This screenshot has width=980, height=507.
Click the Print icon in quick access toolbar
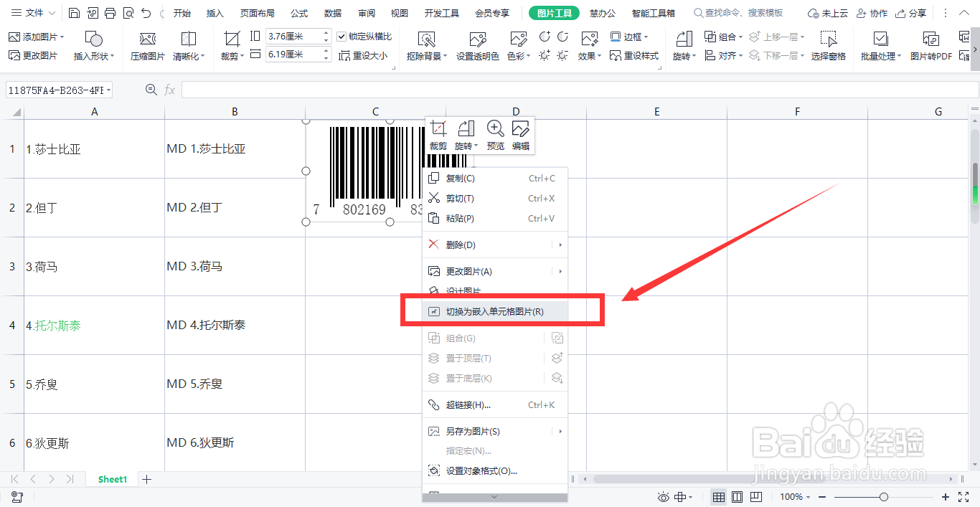click(110, 13)
